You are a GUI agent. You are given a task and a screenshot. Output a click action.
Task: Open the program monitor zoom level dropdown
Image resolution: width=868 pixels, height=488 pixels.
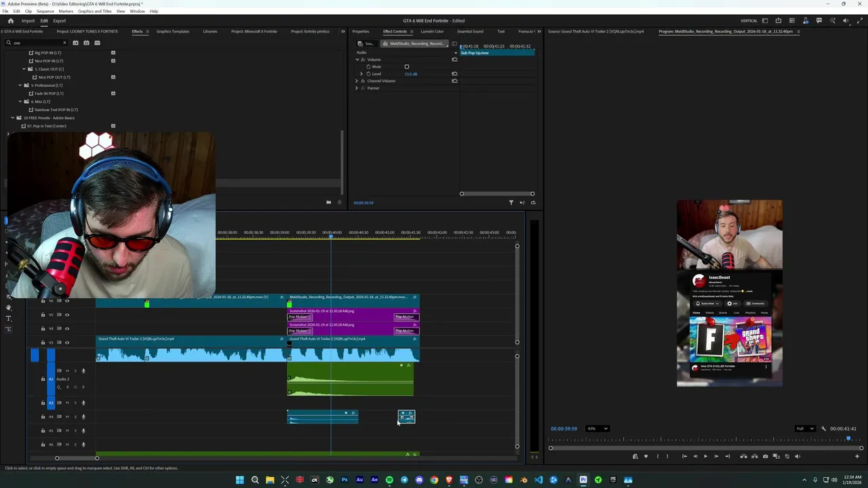click(x=597, y=428)
